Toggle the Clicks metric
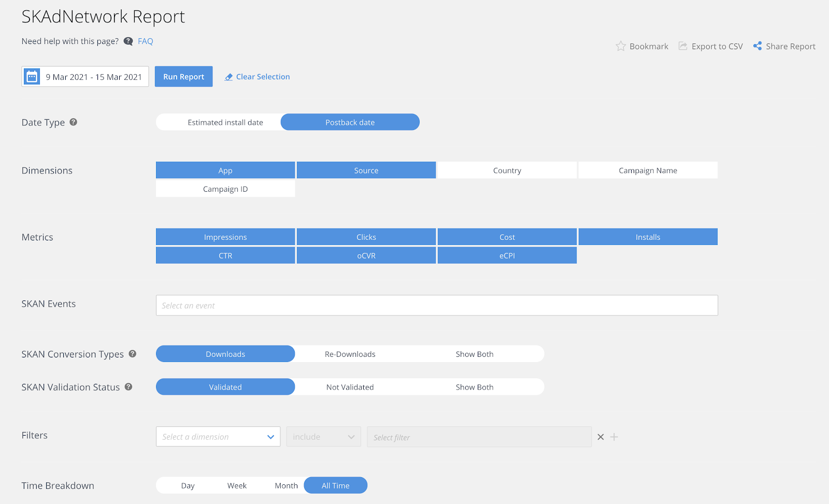 [x=366, y=237]
